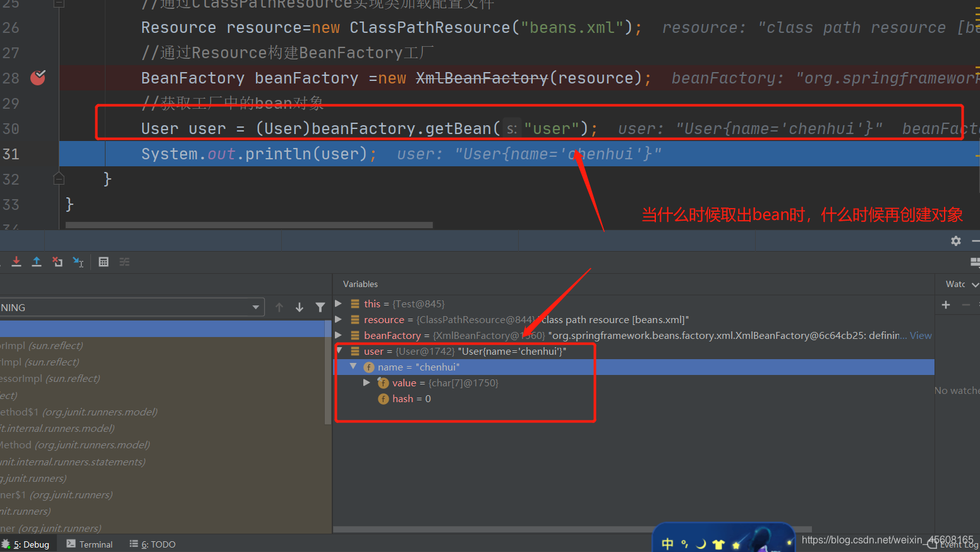
Task: Toggle the breakpoint on line 28
Action: (38, 78)
